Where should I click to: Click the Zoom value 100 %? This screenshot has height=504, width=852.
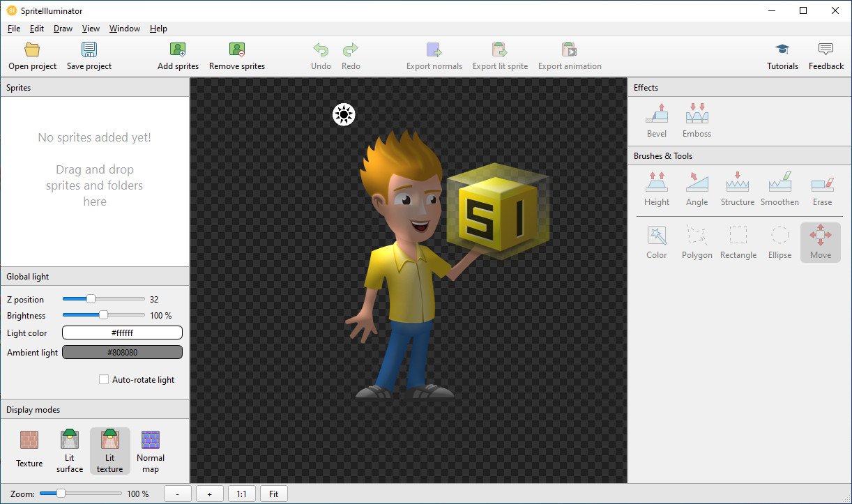[137, 494]
